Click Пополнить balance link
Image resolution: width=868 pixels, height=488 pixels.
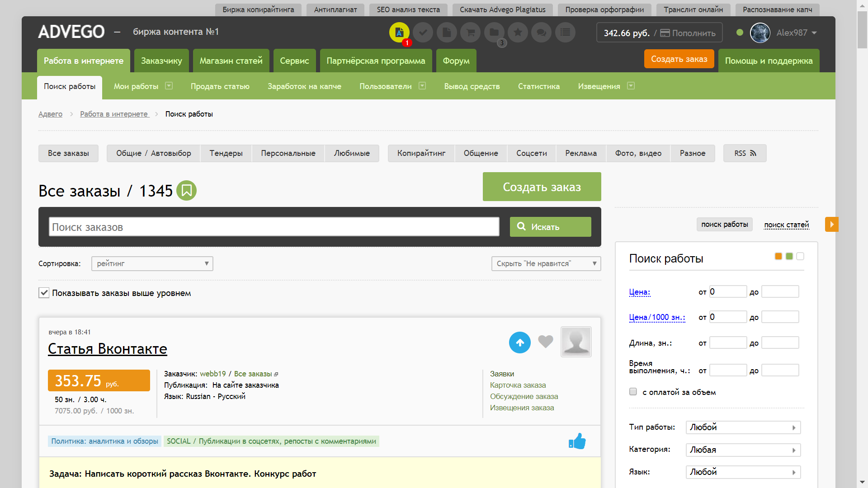pyautogui.click(x=688, y=33)
